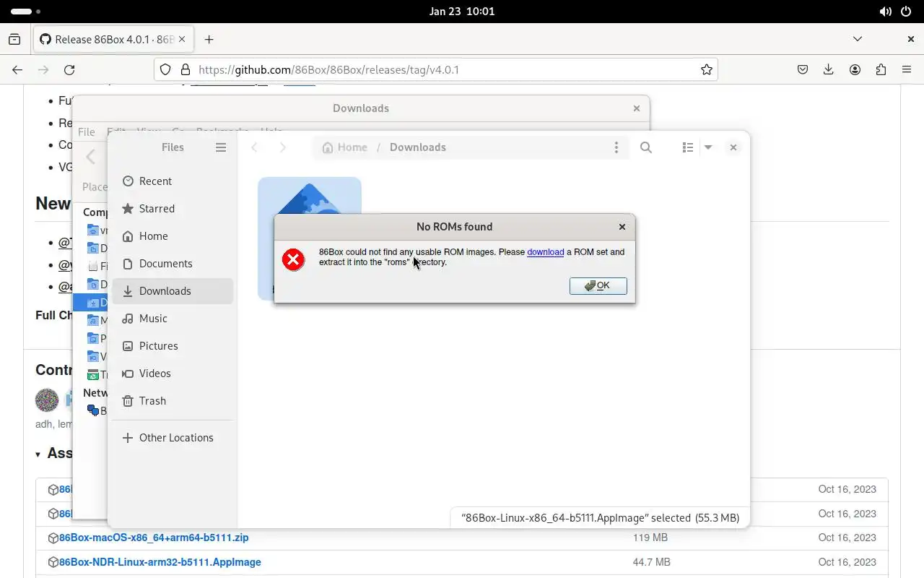
Task: Open Recent in the Files sidebar
Action: (x=173, y=181)
